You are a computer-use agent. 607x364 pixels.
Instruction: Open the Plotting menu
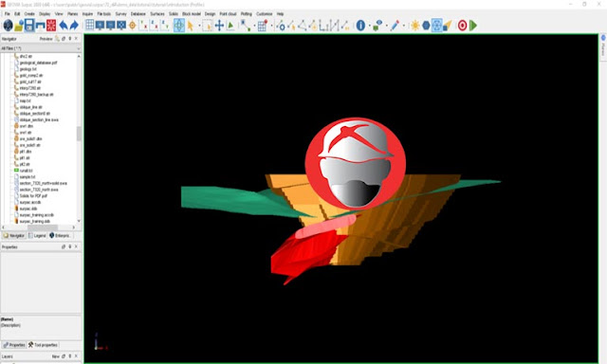click(247, 14)
